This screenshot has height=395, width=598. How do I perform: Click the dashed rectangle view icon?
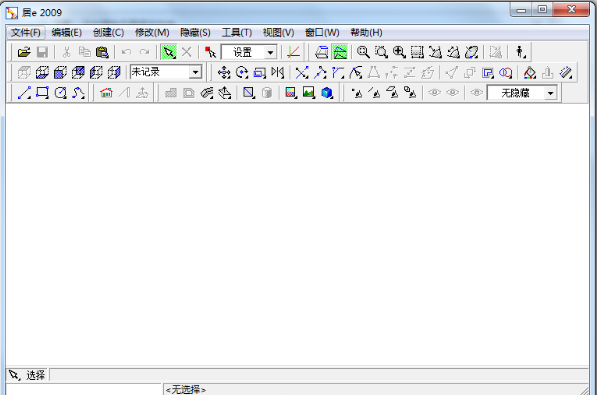[417, 52]
